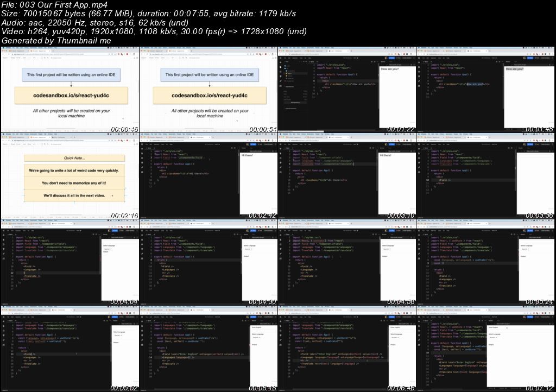Pick the frame stamped 00:03:36
The width and height of the screenshot is (556, 392).
coord(485,176)
